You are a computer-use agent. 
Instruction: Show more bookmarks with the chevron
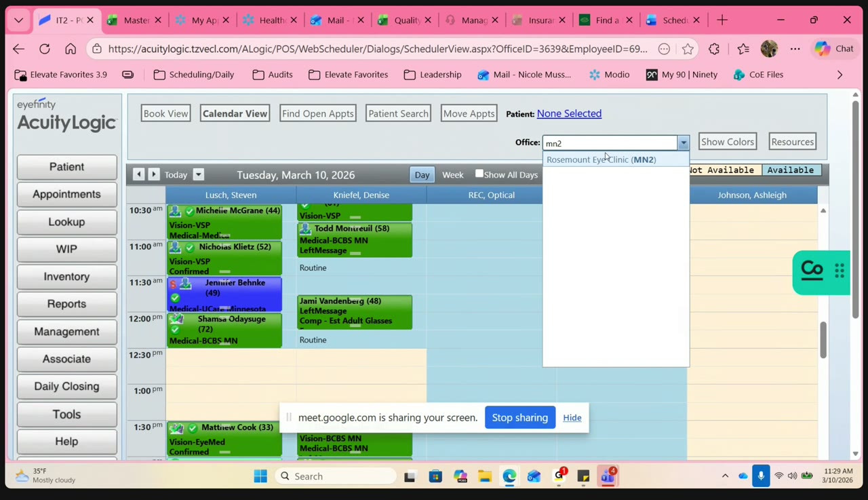pos(840,75)
